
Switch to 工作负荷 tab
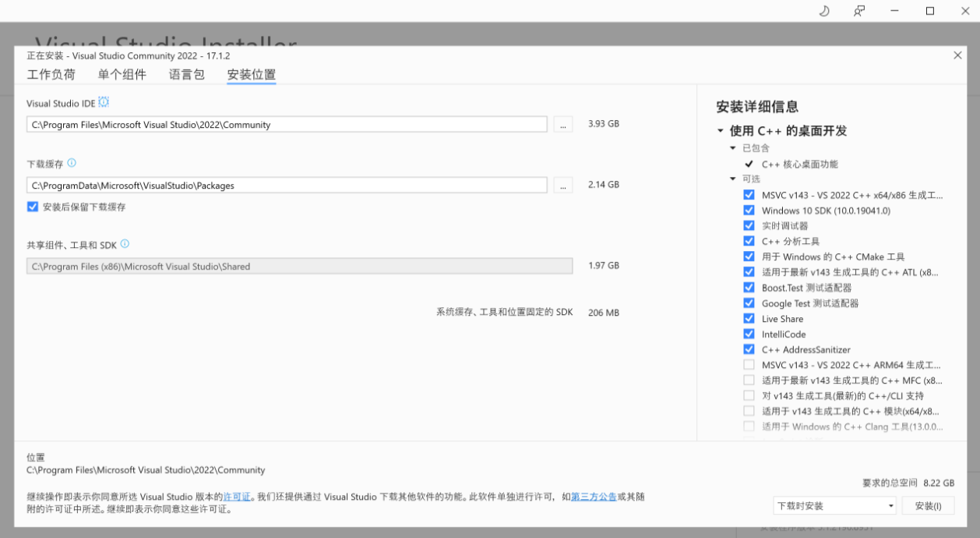51,75
